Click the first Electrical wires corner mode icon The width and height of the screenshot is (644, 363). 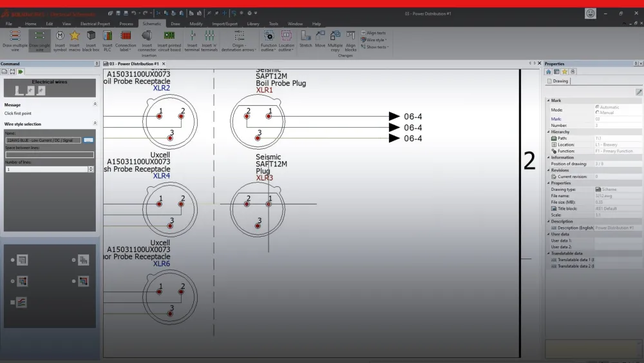pos(19,90)
